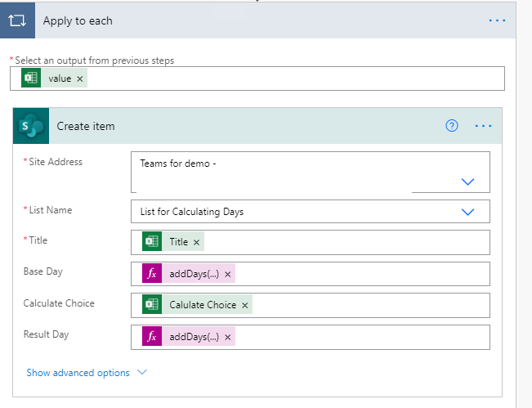This screenshot has height=408, width=532.
Task: Expand the List Name dropdown
Action: coord(467,212)
